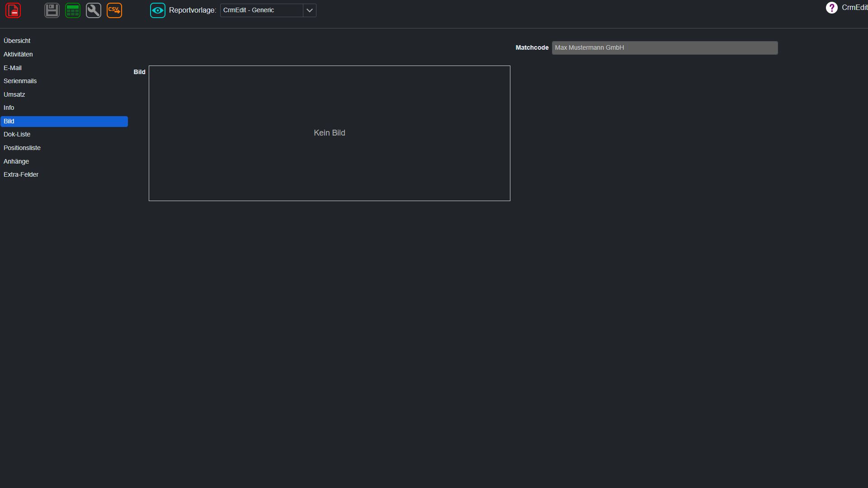Select the E-Mail sidebar entry
Image resolution: width=868 pixels, height=488 pixels.
point(64,68)
